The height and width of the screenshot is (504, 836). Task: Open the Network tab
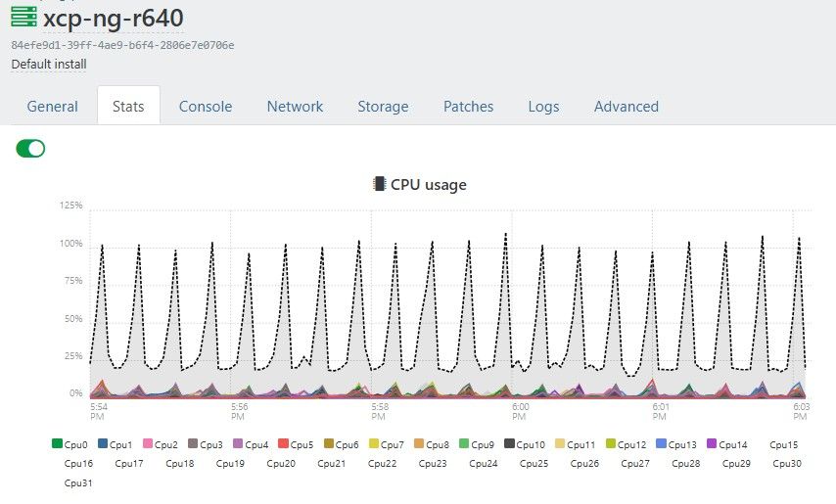click(x=295, y=107)
